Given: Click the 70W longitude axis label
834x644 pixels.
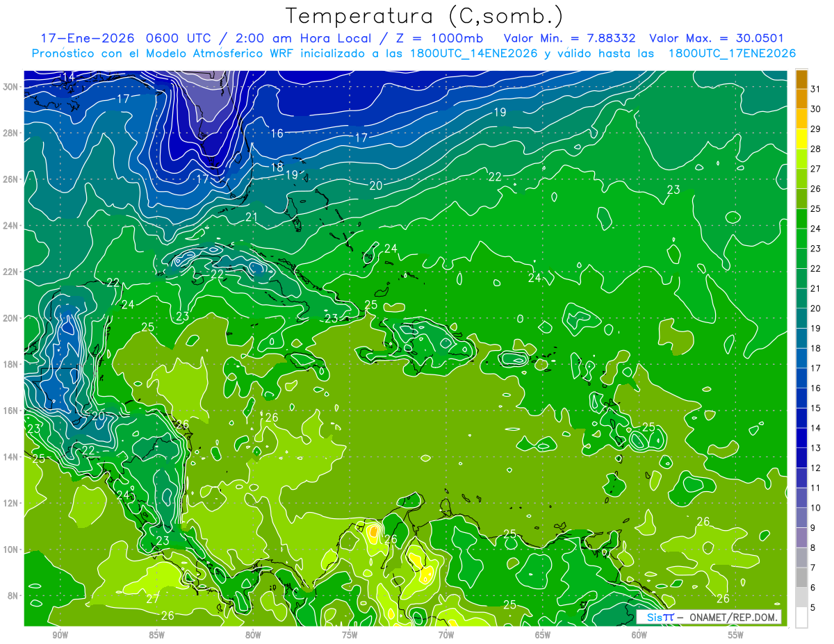Looking at the screenshot, I should tap(446, 635).
